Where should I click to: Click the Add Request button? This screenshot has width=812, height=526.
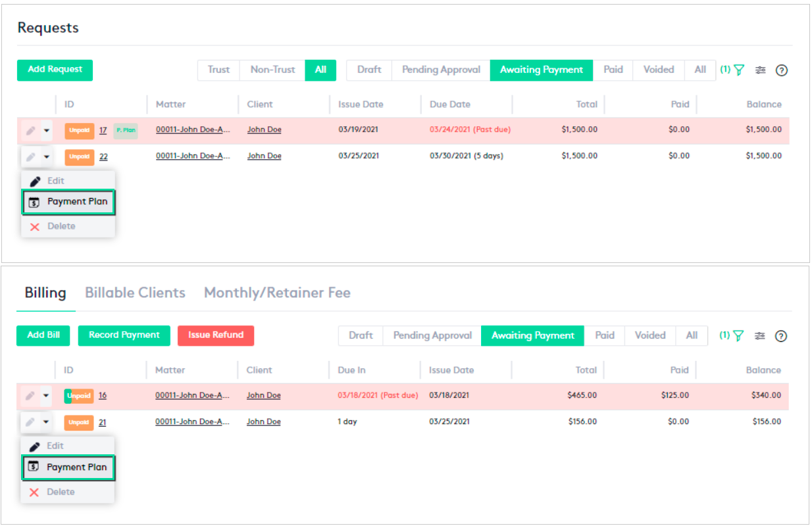point(55,70)
